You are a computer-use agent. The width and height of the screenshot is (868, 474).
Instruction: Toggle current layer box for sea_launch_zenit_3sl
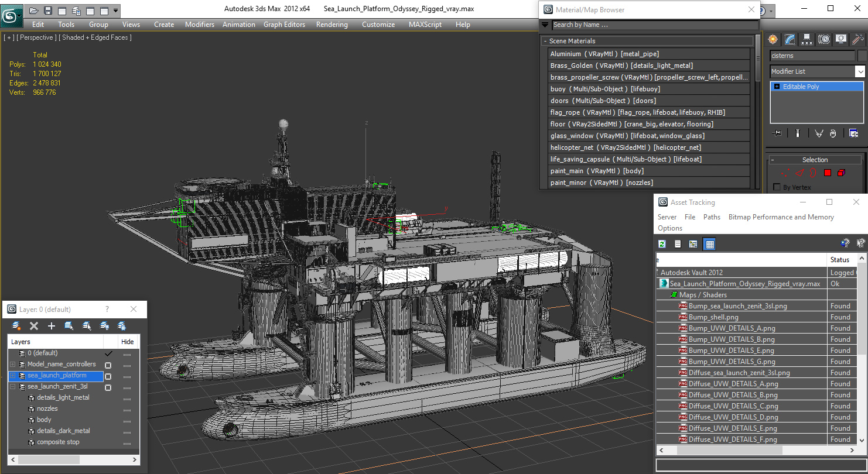tap(108, 387)
